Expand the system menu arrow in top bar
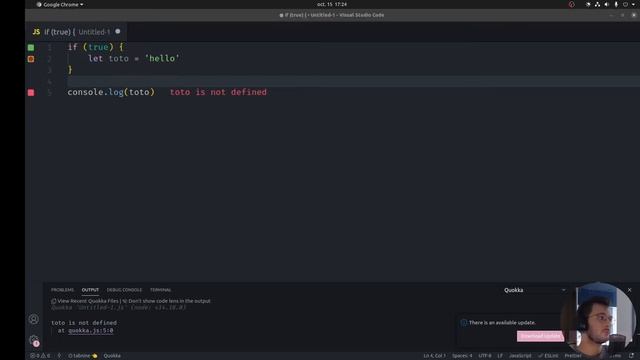 click(633, 4)
